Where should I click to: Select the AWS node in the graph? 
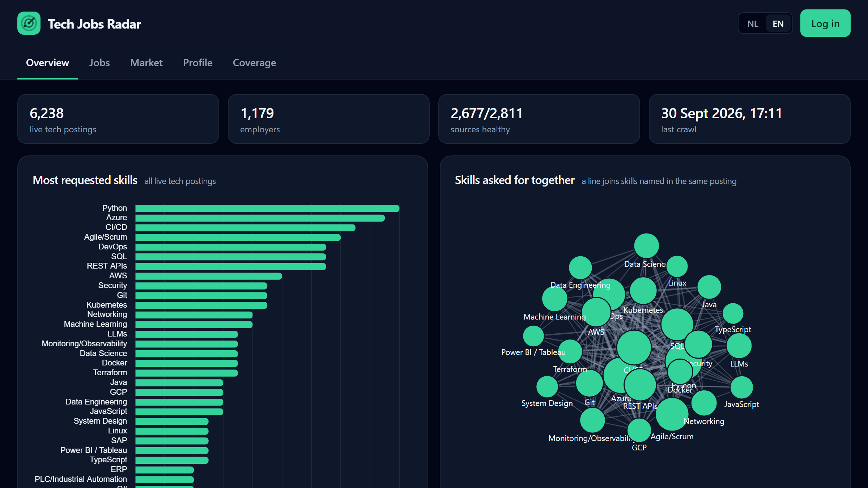coord(596,312)
